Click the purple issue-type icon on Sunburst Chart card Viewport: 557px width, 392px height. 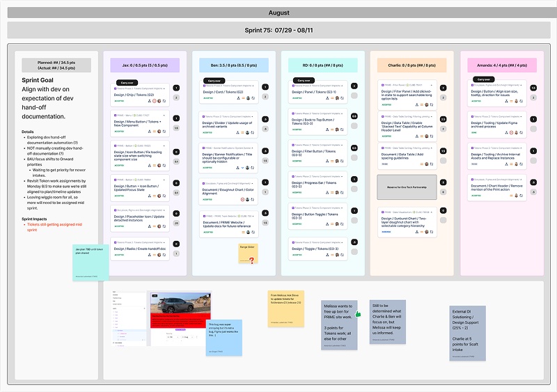pos(382,212)
